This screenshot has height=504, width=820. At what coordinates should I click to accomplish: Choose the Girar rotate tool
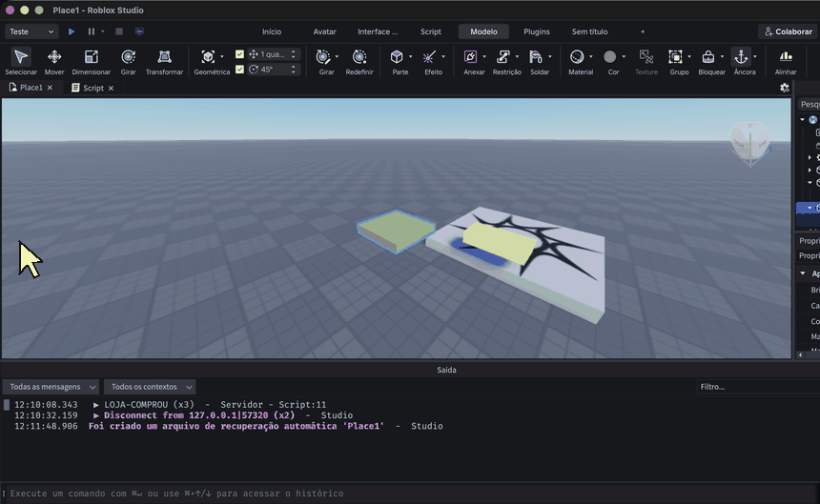(128, 62)
